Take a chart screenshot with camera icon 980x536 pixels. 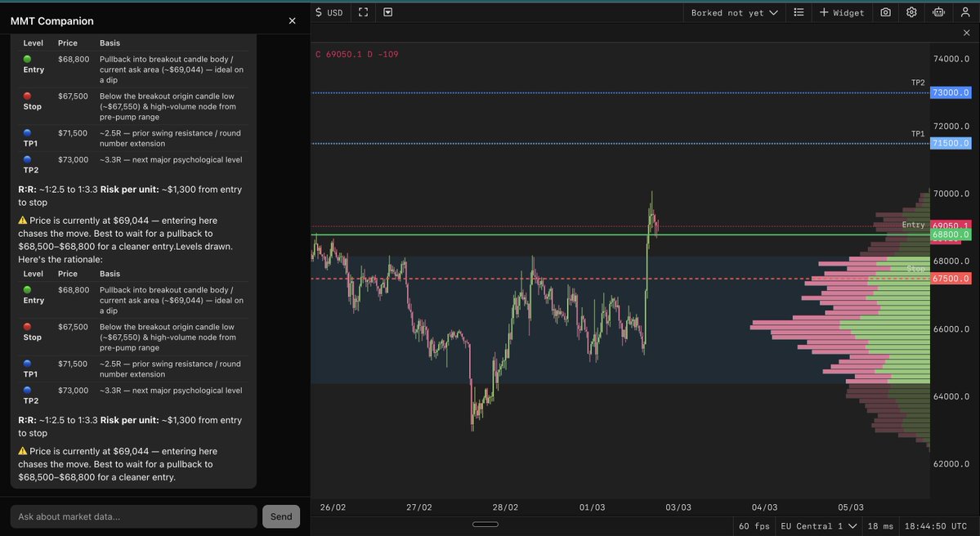pos(886,12)
